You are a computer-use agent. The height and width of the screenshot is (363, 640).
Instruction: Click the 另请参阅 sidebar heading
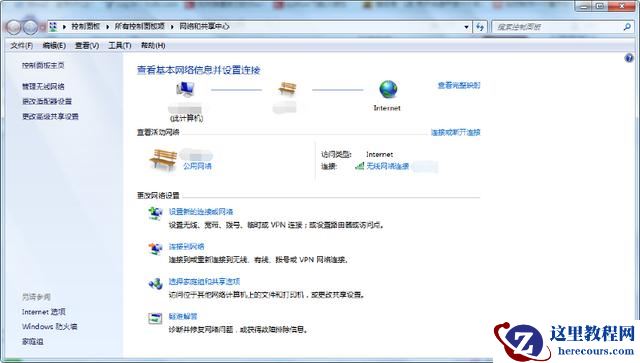pos(36,297)
